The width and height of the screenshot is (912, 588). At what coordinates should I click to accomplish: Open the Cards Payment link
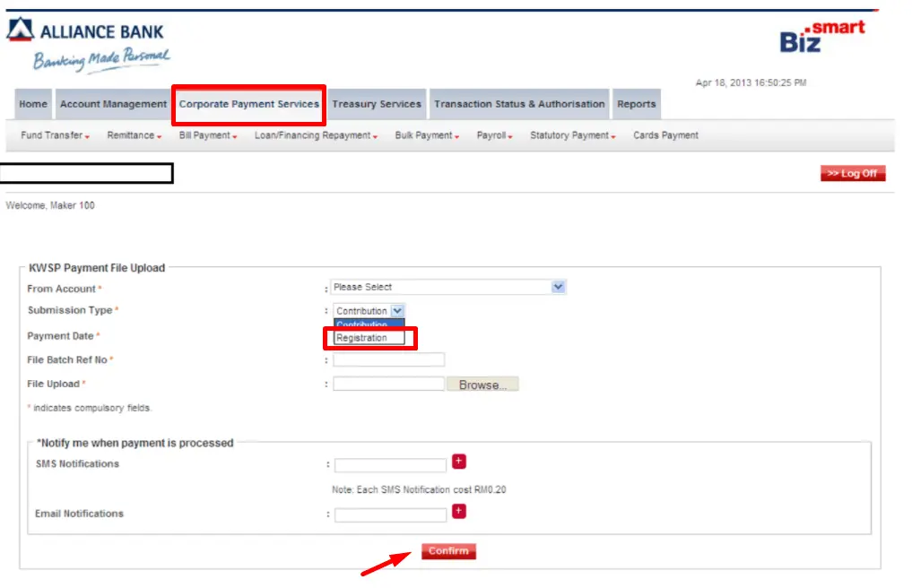665,135
